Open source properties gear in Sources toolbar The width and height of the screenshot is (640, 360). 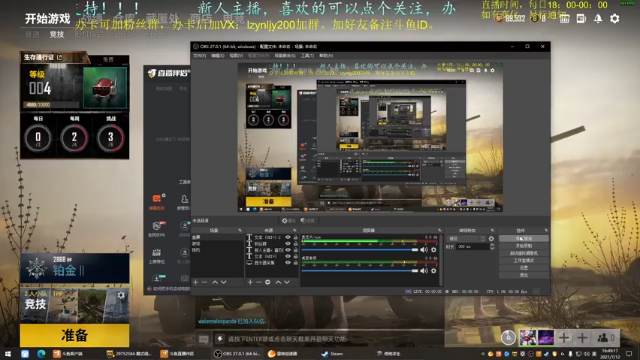click(x=268, y=282)
